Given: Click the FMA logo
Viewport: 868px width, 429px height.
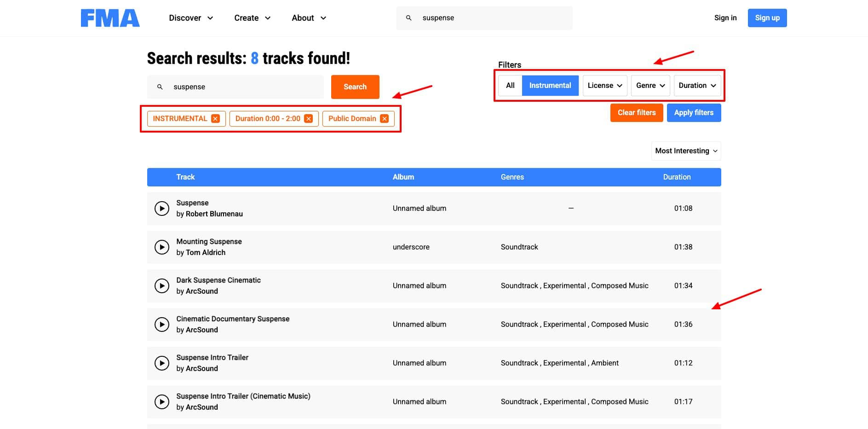Looking at the screenshot, I should click(x=110, y=18).
